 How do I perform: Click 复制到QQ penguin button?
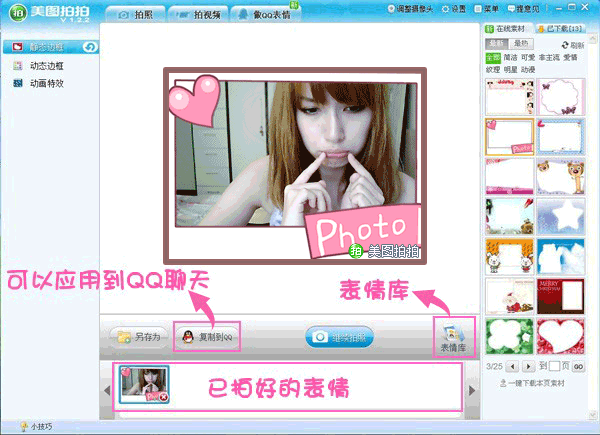point(207,337)
